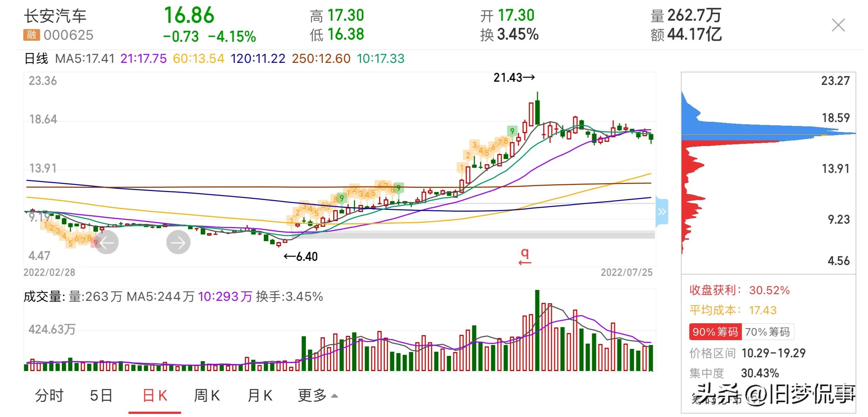Click the 开 17.30 open price value
The width and height of the screenshot is (868, 417).
(x=516, y=15)
